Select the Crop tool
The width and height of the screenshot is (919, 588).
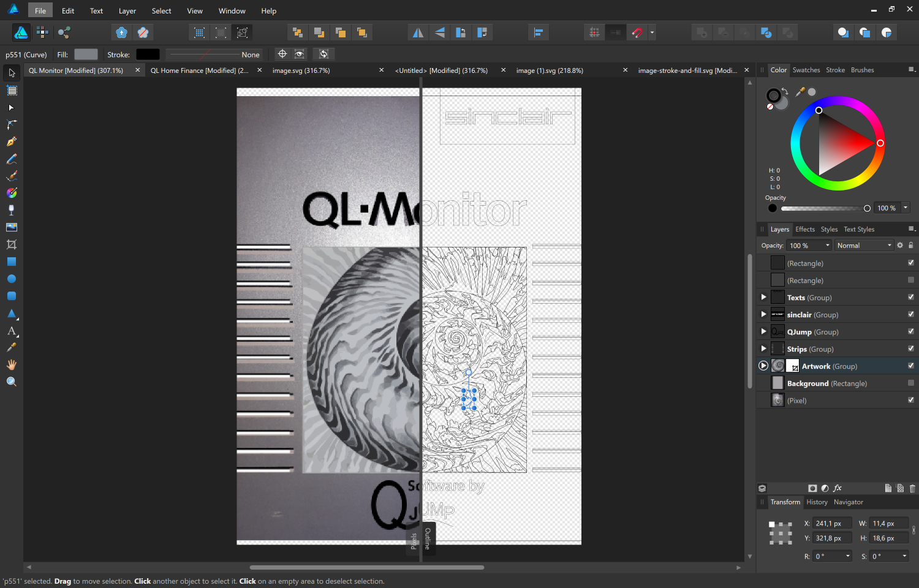[12, 244]
